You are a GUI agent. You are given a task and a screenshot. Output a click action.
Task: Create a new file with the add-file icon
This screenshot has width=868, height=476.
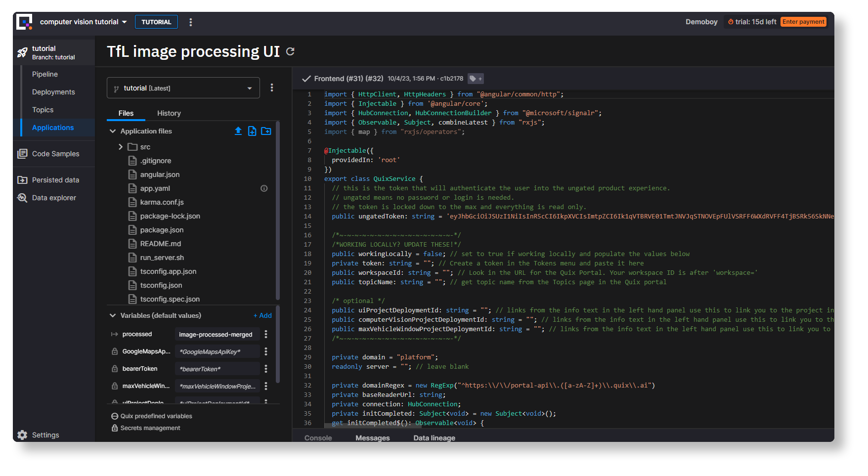[252, 131]
